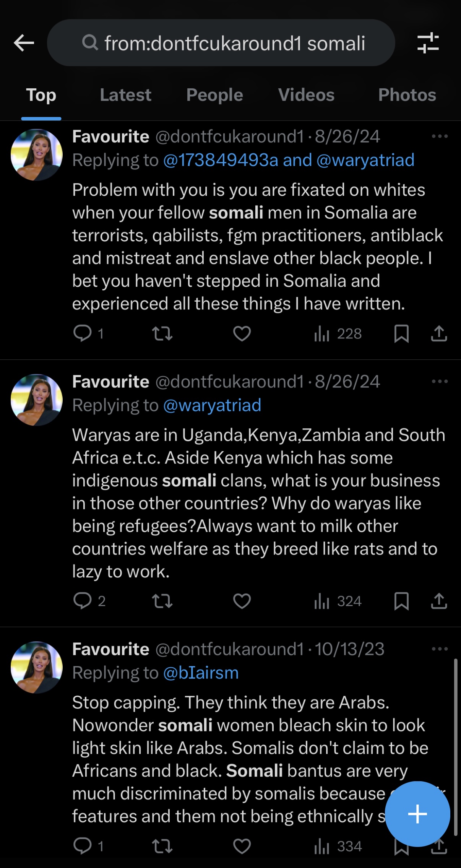View analytics showing 324 views

[338, 601]
